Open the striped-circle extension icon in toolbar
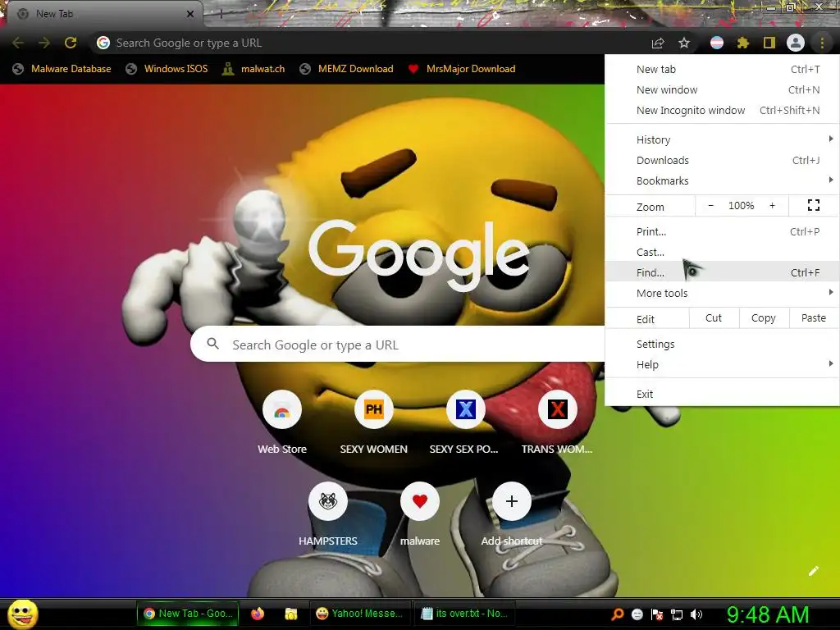This screenshot has height=630, width=840. (x=717, y=43)
